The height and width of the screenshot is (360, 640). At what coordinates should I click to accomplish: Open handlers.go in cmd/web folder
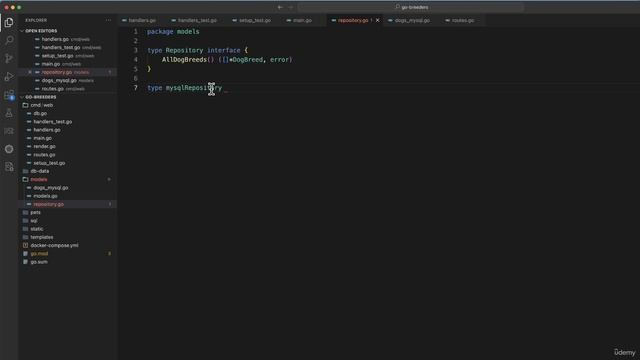(47, 130)
